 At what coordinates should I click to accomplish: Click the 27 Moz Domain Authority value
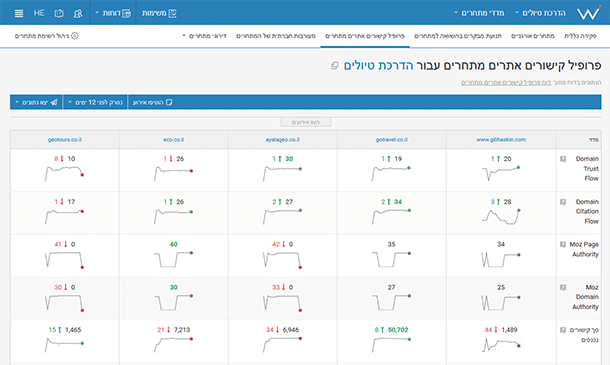click(x=392, y=287)
